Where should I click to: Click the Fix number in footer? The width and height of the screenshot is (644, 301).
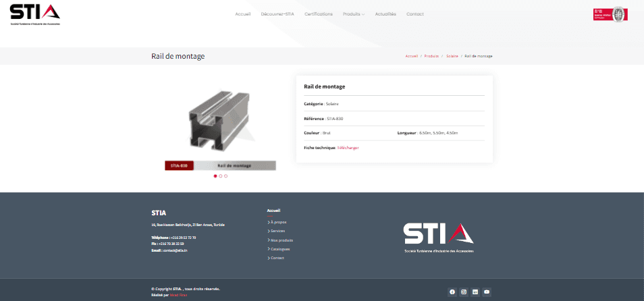171,244
